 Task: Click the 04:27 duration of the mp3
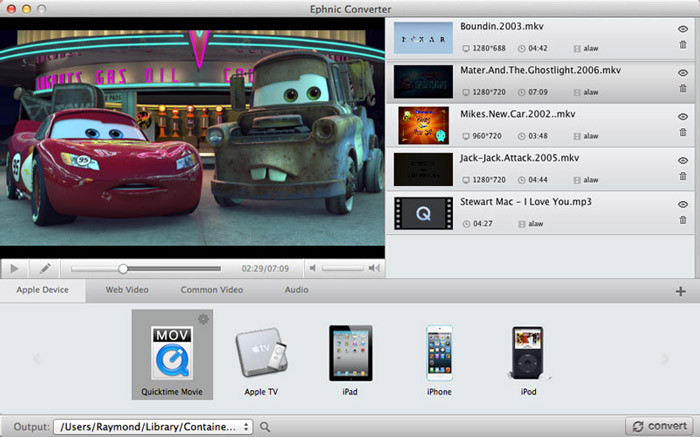tap(483, 224)
